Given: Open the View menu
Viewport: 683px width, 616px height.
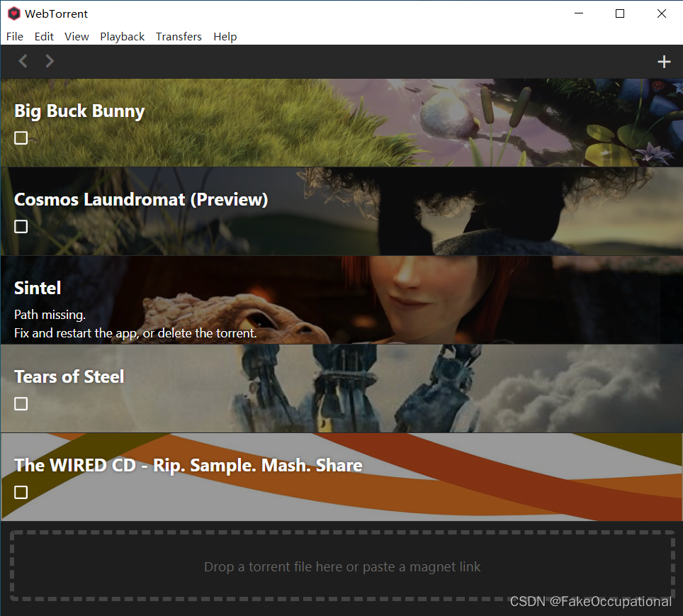Looking at the screenshot, I should 77,37.
